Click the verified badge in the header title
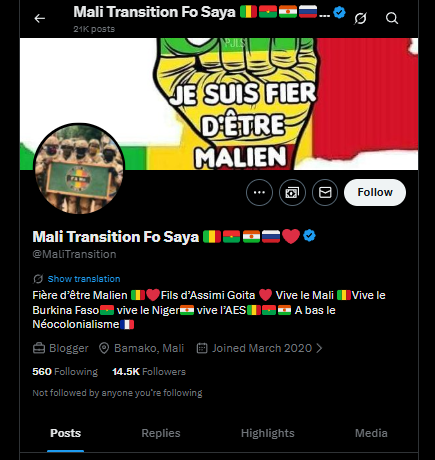Viewport: 435px width, 460px height. click(x=339, y=13)
